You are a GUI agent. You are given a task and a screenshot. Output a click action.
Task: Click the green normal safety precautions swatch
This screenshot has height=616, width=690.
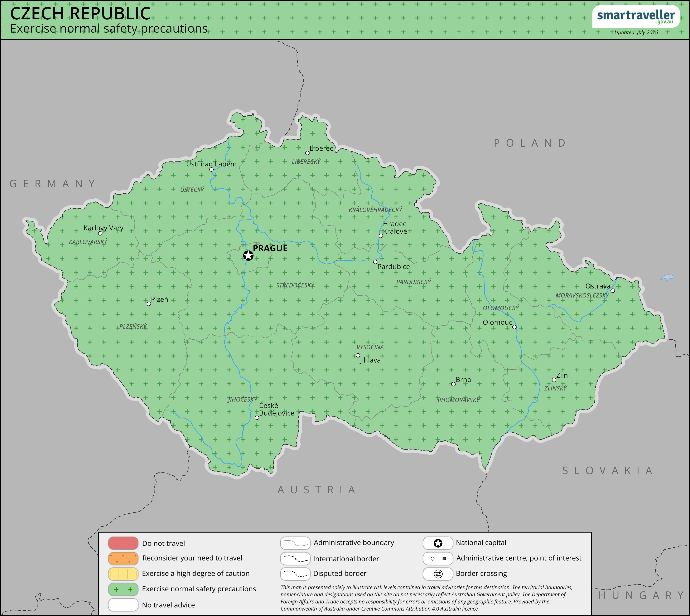tap(123, 590)
